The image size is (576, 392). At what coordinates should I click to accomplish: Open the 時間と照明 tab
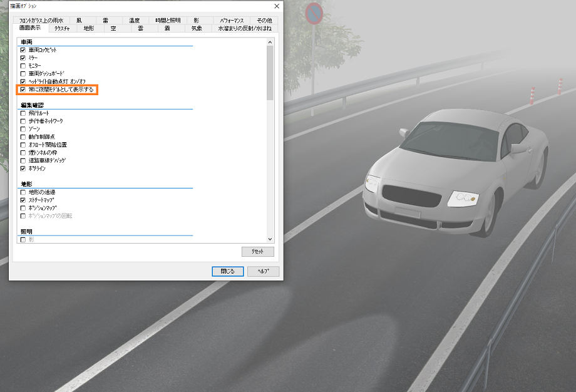click(x=168, y=21)
